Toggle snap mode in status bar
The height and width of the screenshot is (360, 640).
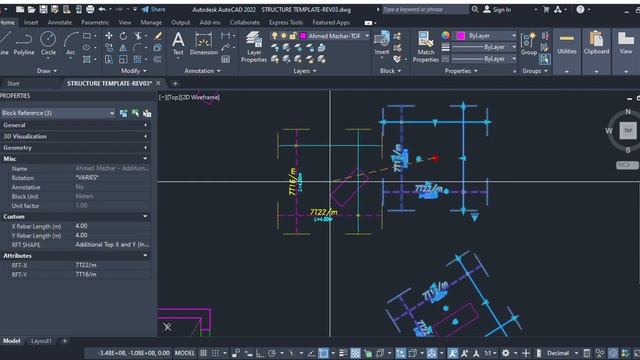pos(215,353)
